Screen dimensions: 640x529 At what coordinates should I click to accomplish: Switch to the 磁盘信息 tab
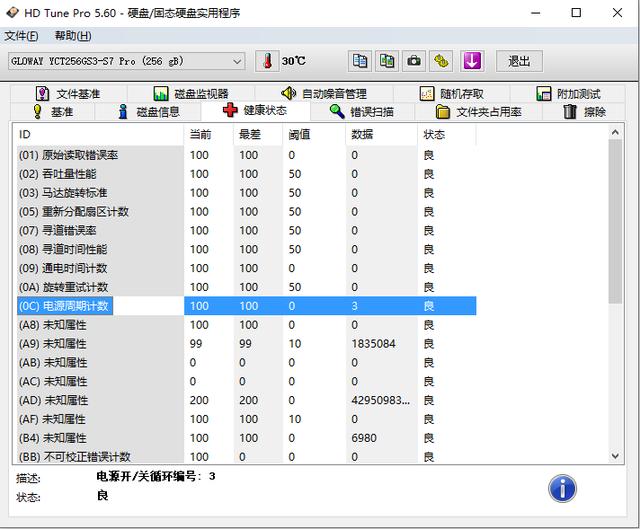[148, 111]
